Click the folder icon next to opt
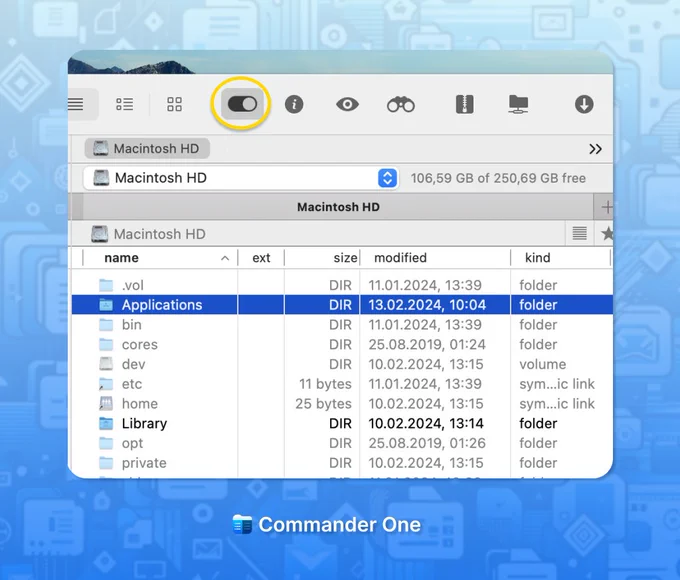The height and width of the screenshot is (580, 680). click(x=106, y=443)
